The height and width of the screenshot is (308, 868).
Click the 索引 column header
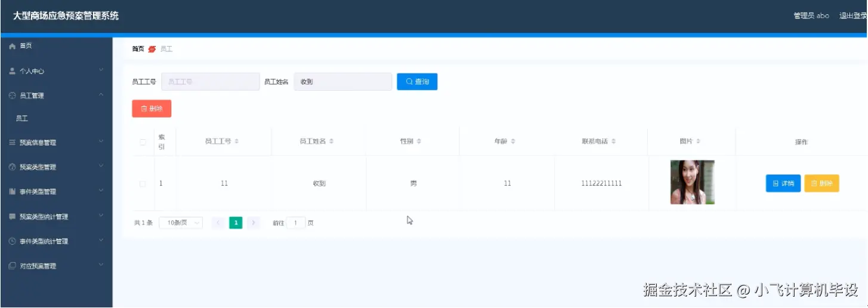(x=161, y=141)
